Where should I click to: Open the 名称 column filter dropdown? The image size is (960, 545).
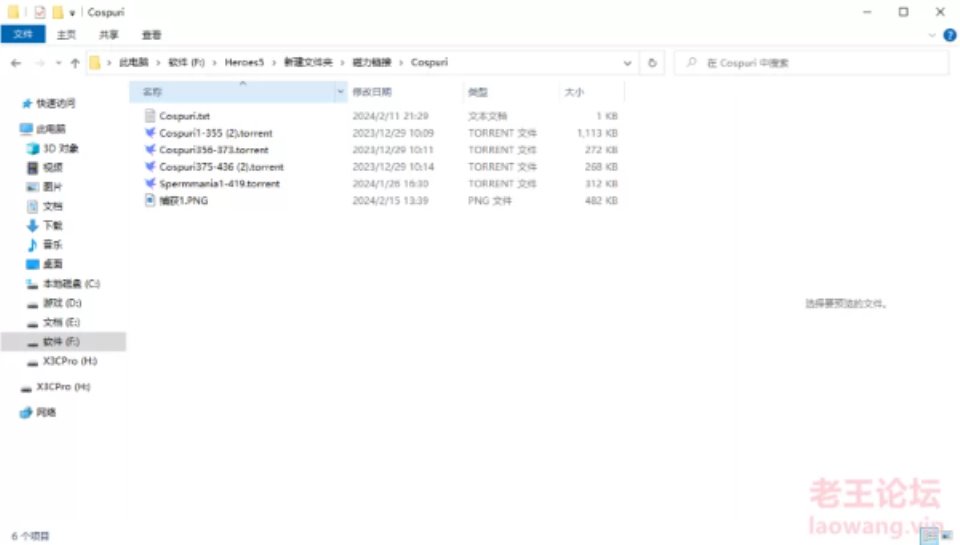click(x=340, y=92)
